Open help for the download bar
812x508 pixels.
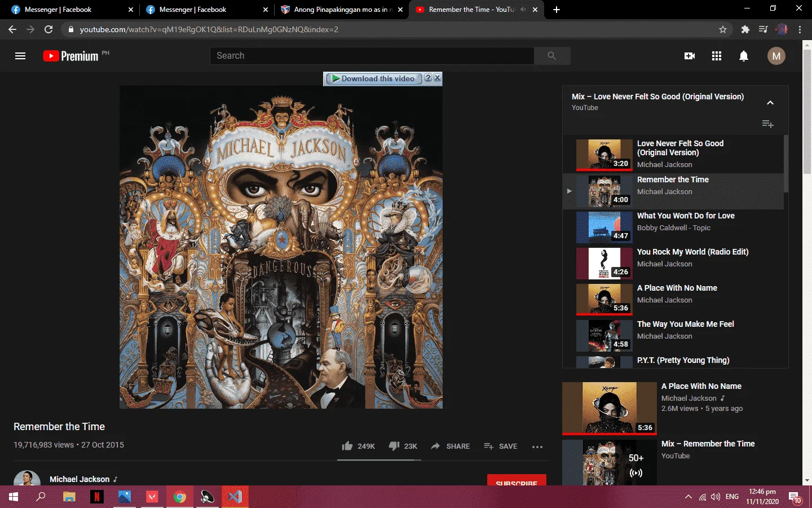click(x=428, y=78)
